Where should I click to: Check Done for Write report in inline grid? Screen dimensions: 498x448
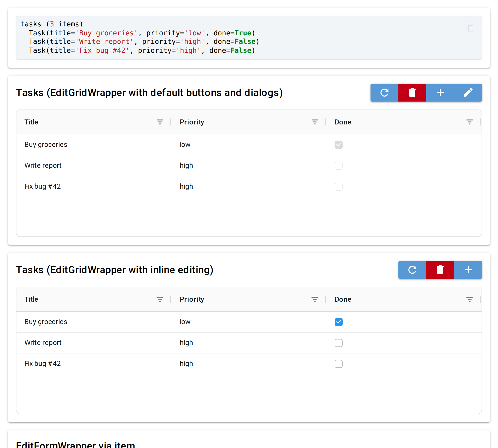tap(339, 343)
